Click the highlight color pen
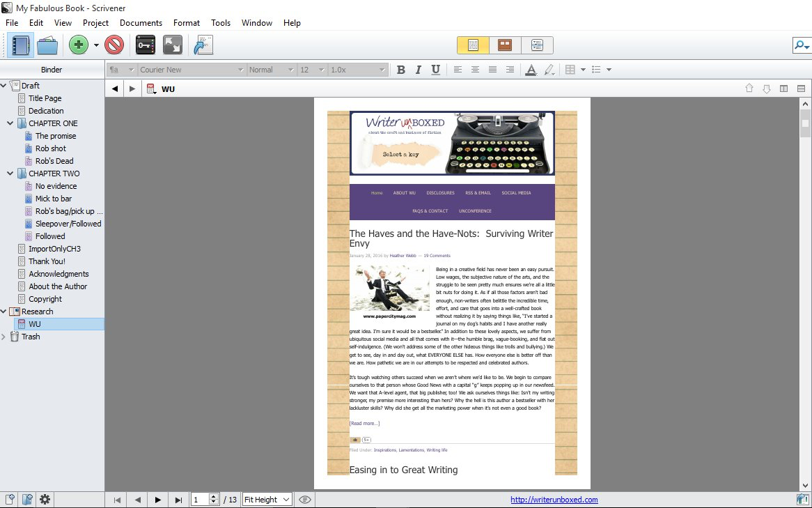Image resolution: width=812 pixels, height=508 pixels. click(549, 70)
